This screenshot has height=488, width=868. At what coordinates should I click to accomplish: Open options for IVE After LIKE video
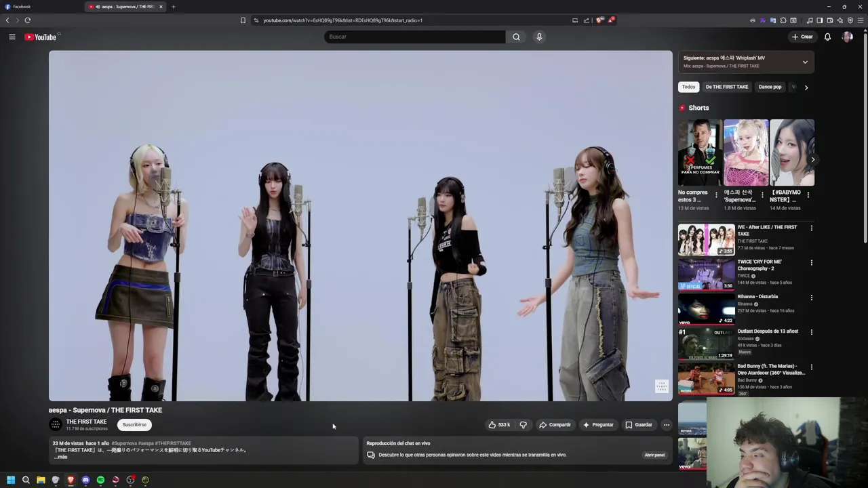pos(811,228)
